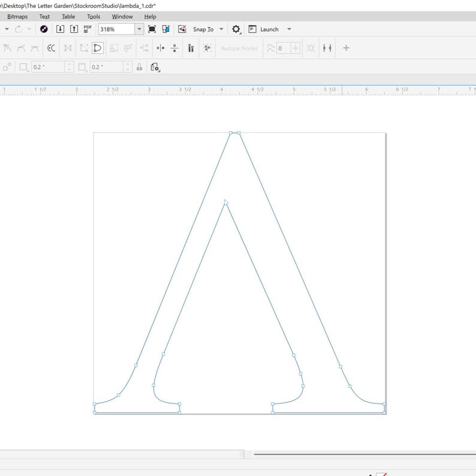
Task: Toggle the Close curve button
Action: point(98,48)
